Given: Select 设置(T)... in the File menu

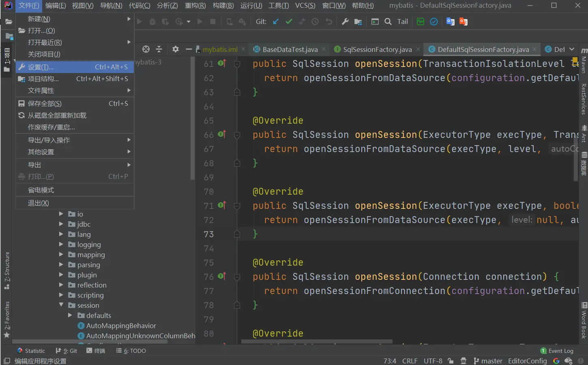Looking at the screenshot, I should 41,67.
